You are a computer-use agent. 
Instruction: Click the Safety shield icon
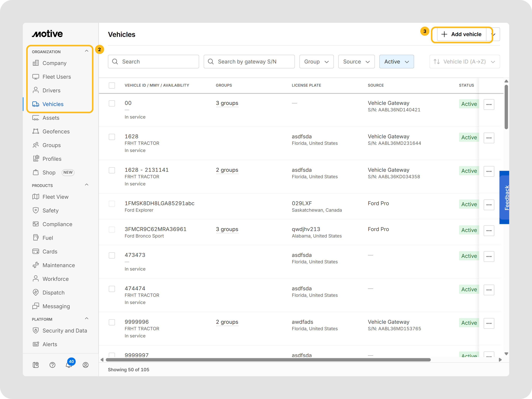(36, 211)
